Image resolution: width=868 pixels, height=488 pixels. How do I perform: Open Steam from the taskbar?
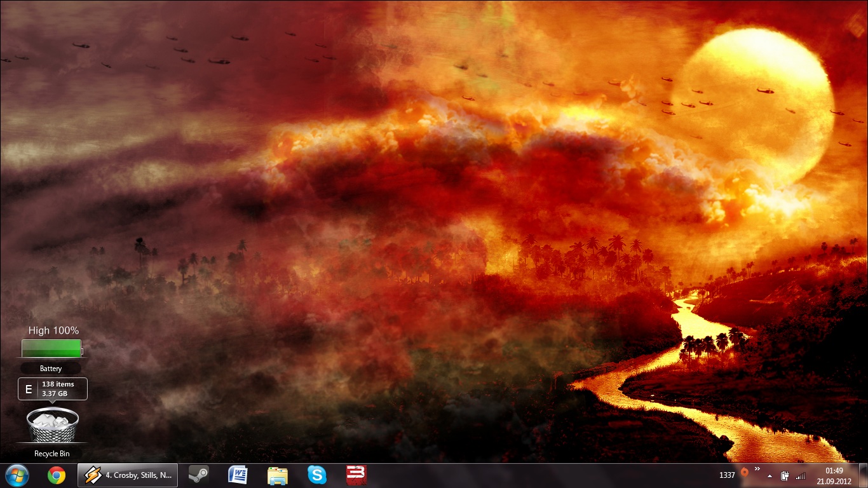[198, 475]
